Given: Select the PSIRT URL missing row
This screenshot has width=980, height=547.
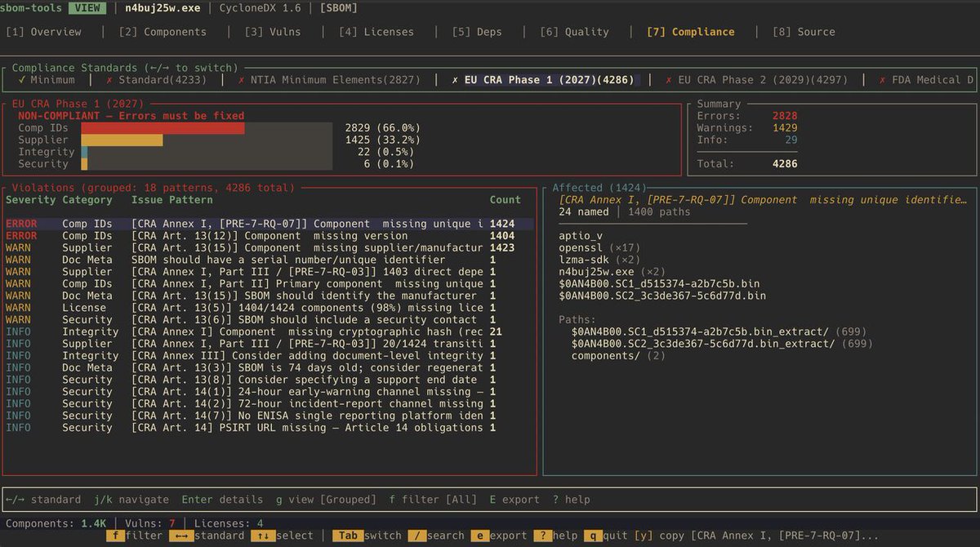Looking at the screenshot, I should [269, 428].
